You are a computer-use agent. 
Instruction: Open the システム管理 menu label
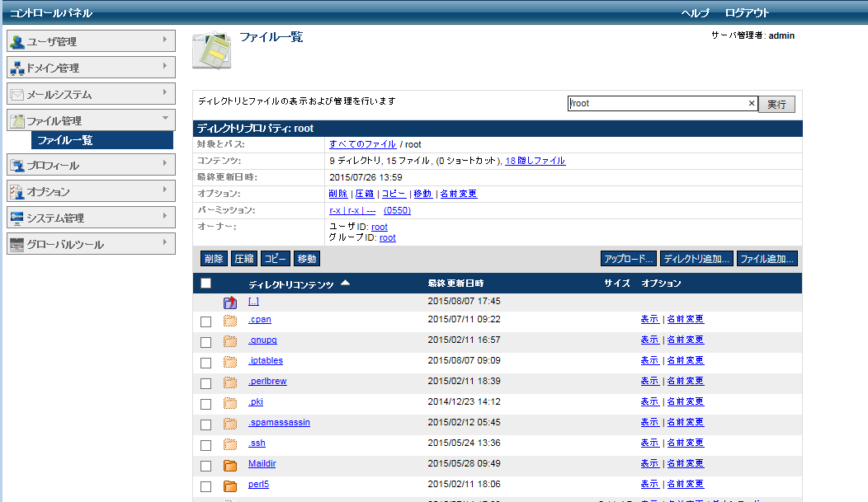55,218
